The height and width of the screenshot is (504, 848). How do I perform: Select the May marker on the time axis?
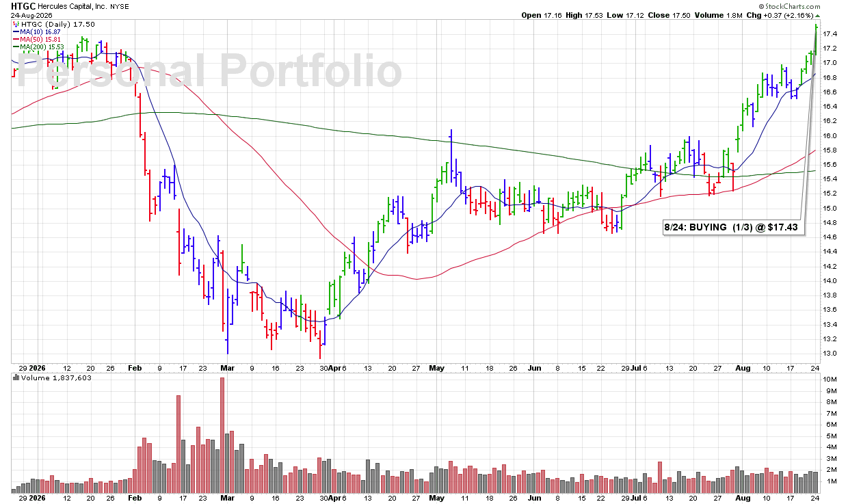click(x=436, y=368)
